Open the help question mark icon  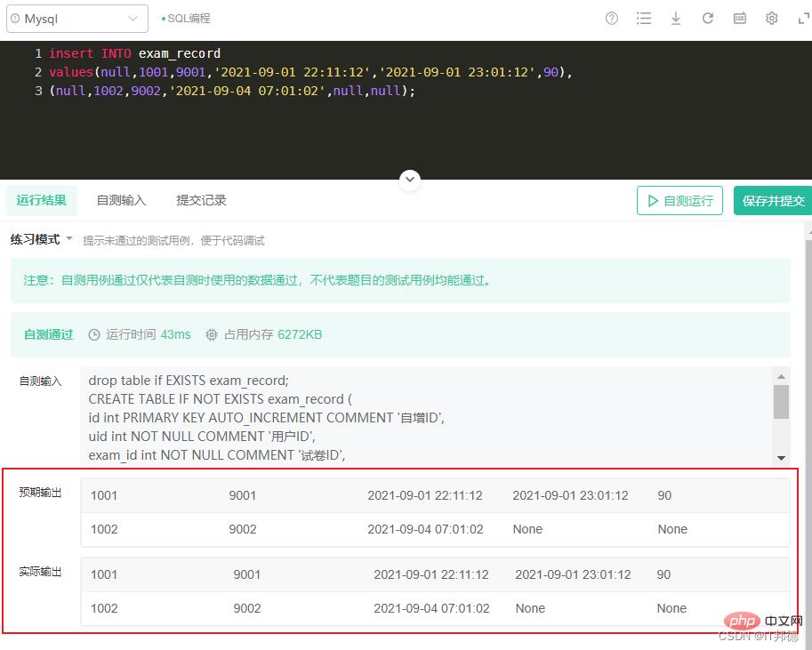[x=612, y=19]
